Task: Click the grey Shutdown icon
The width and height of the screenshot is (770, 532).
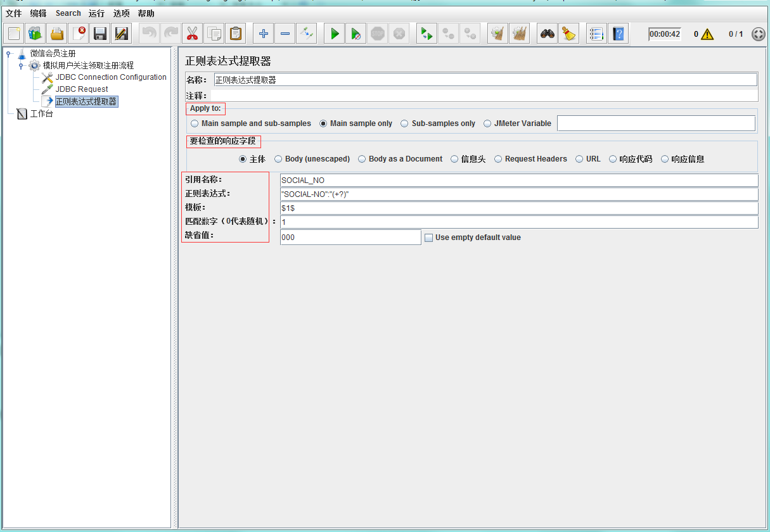Action: click(399, 34)
